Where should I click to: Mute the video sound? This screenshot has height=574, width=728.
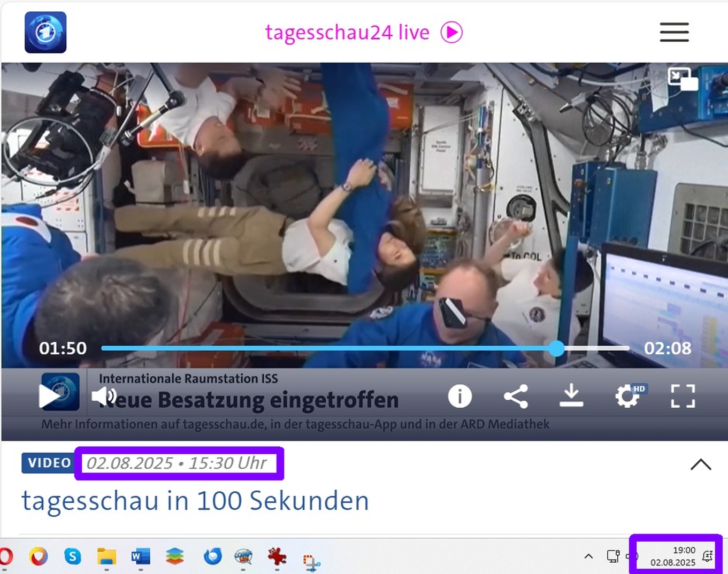coord(103,397)
